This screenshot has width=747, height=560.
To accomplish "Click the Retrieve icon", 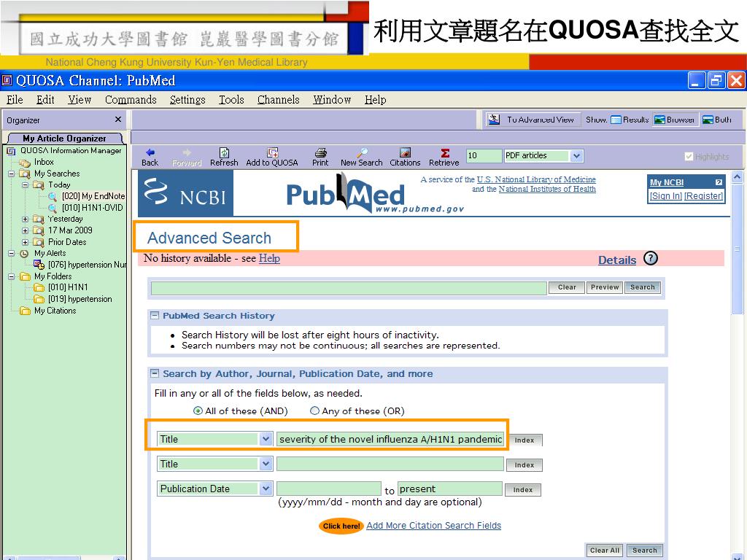I will pos(444,152).
